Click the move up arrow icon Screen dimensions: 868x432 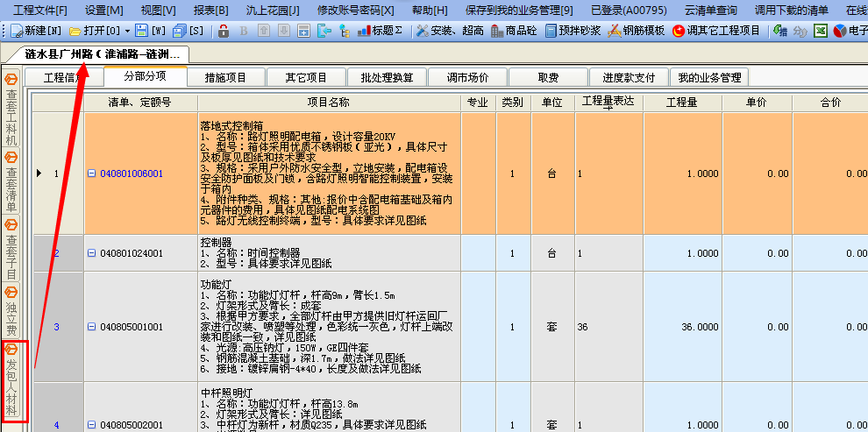(264, 31)
